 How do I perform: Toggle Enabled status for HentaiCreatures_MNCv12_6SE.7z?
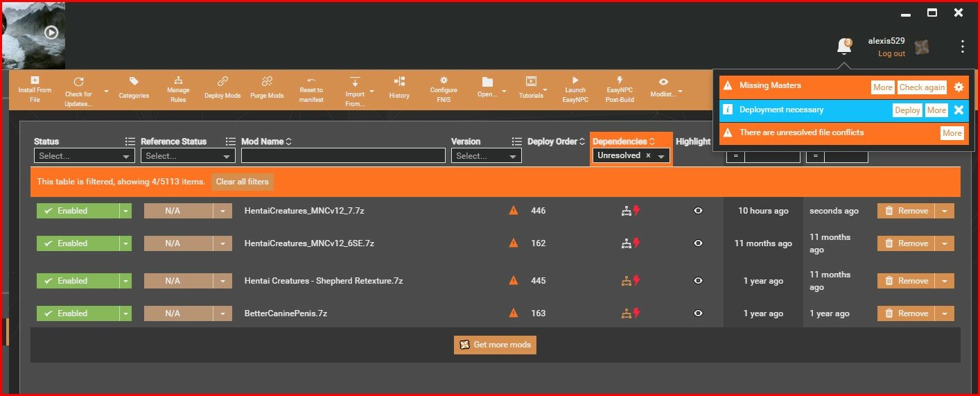click(78, 243)
